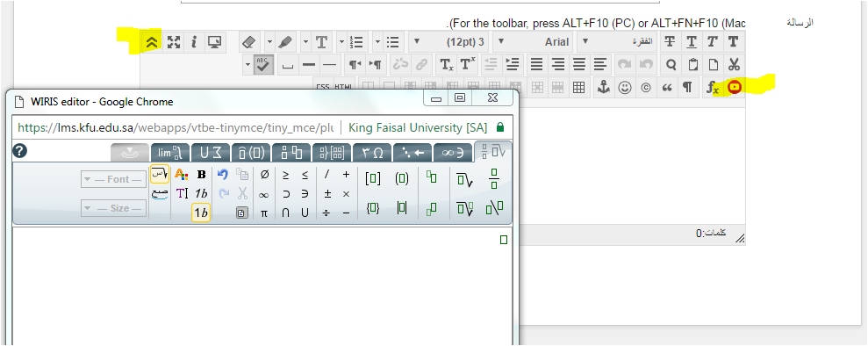Insert the pi symbol in WIRIS

click(264, 213)
